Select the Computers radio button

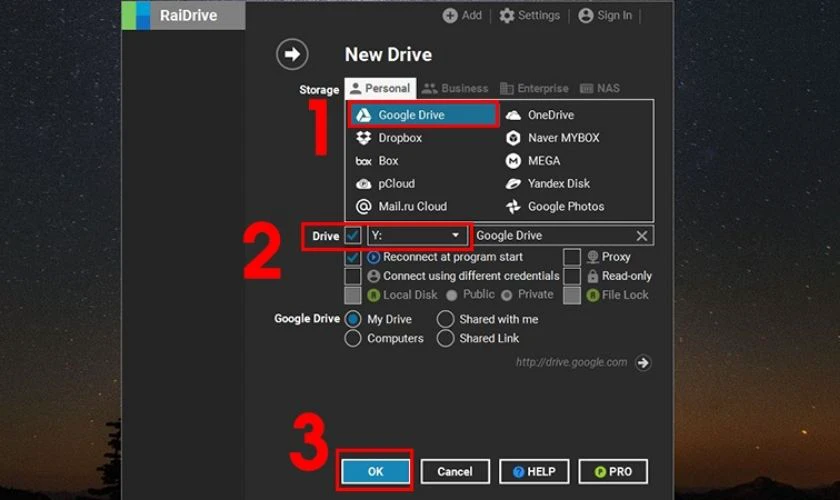(353, 339)
